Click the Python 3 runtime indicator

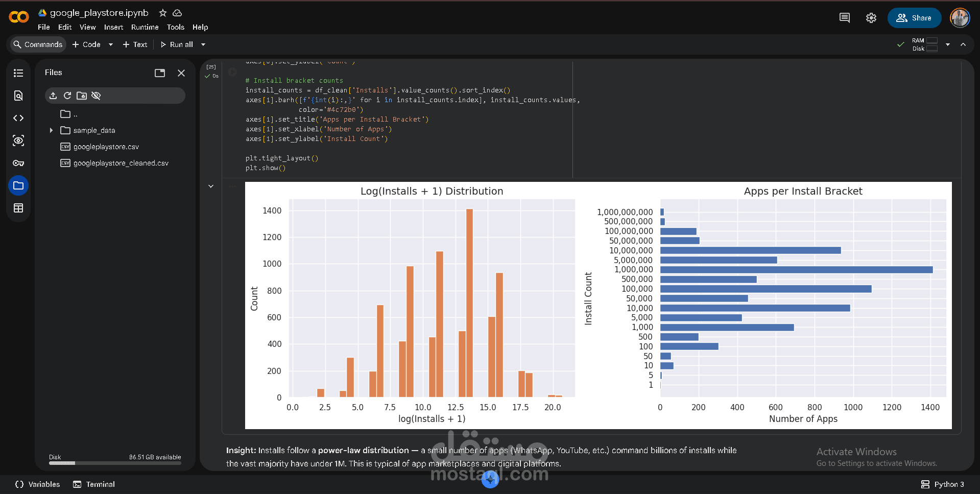pos(943,484)
